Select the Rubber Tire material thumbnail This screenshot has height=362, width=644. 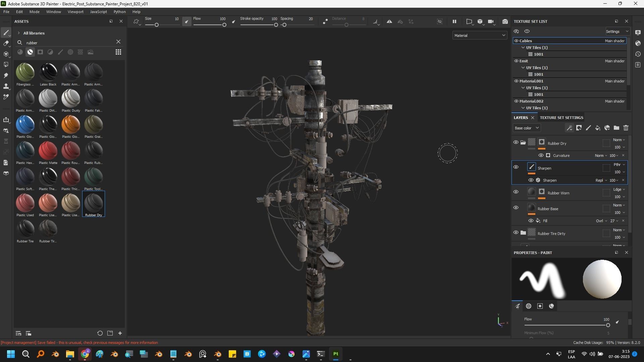(x=25, y=229)
